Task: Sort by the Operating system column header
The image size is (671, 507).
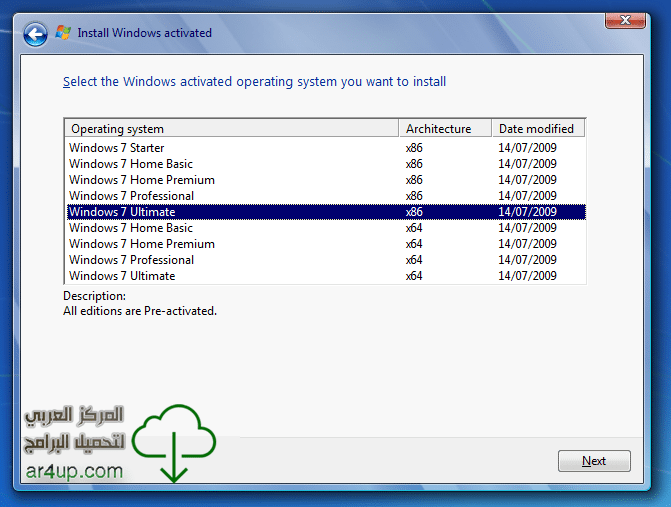Action: click(232, 128)
